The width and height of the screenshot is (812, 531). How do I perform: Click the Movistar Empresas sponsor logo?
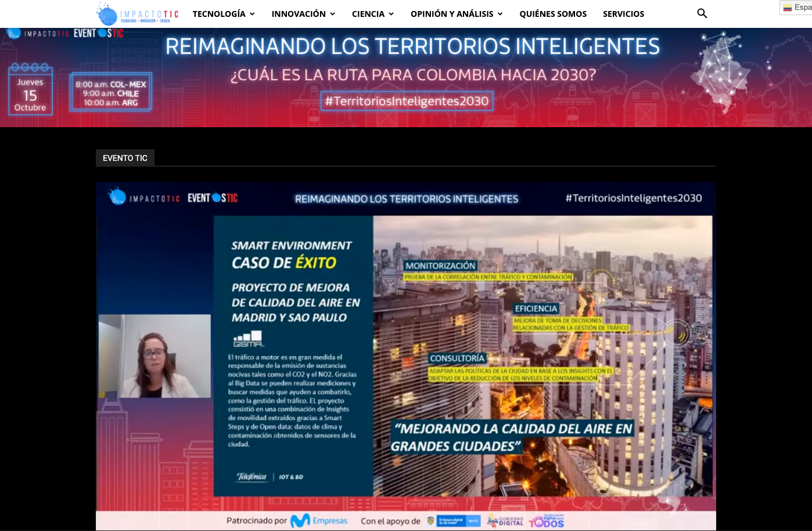click(x=319, y=521)
